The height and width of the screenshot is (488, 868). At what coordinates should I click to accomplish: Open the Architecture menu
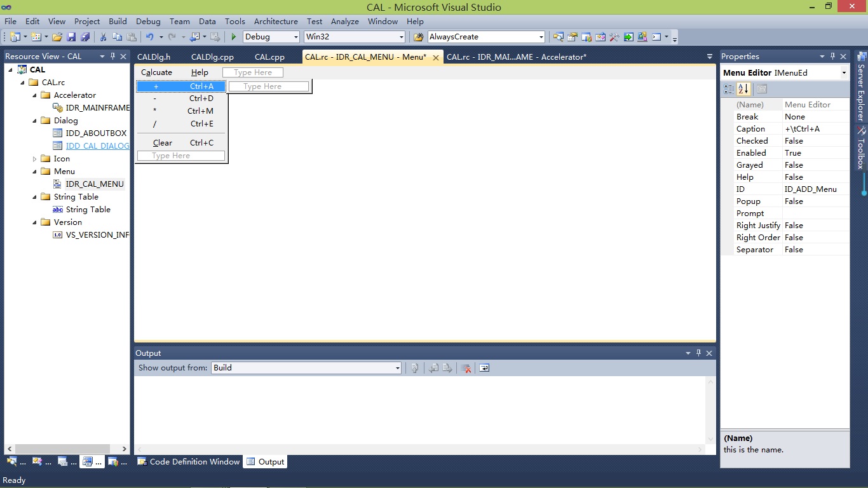[276, 21]
